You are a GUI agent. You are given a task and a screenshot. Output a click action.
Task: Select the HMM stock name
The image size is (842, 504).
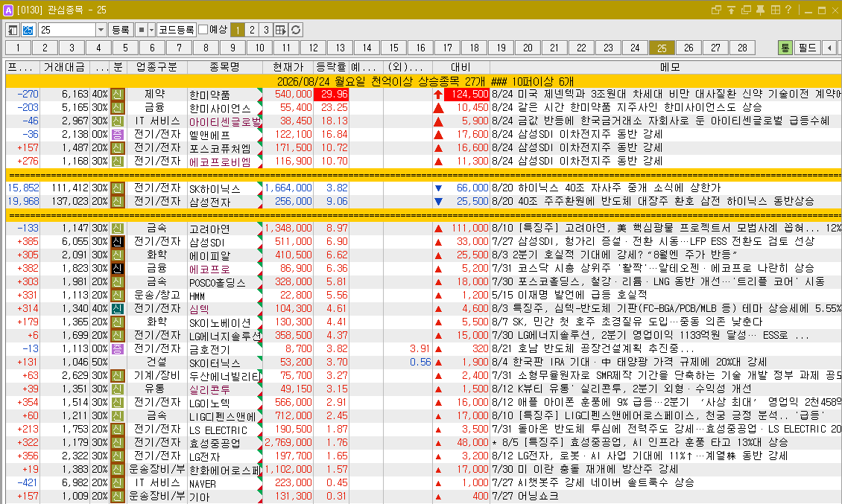[197, 296]
